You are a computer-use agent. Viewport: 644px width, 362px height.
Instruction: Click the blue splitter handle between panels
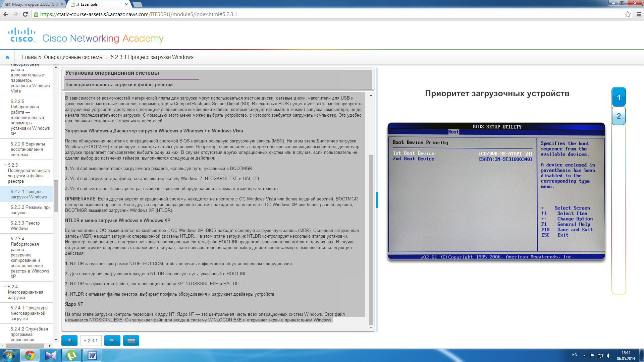point(377,200)
